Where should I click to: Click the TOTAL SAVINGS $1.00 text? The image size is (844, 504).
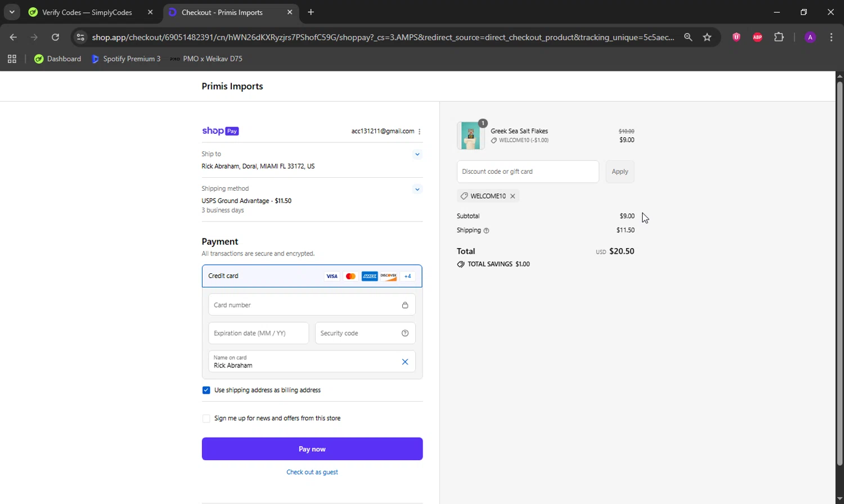point(499,264)
